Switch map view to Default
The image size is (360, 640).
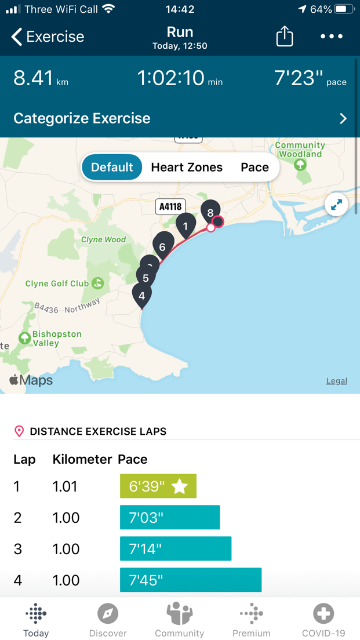tap(112, 167)
